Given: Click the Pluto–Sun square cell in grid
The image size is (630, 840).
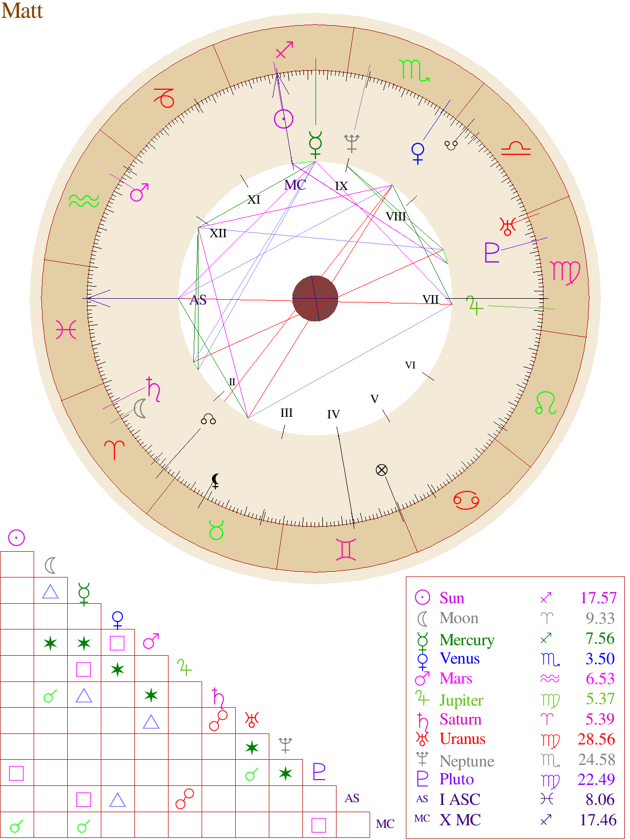Looking at the screenshot, I should click(17, 773).
